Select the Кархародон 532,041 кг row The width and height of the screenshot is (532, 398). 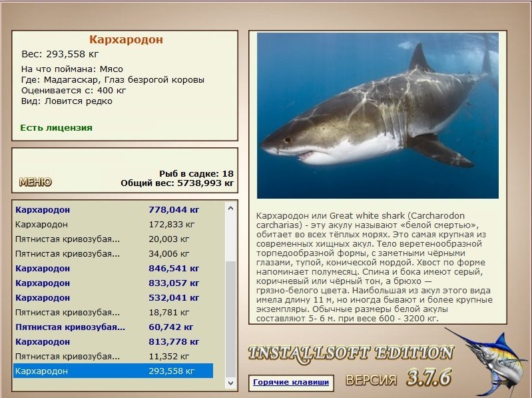[113, 297]
